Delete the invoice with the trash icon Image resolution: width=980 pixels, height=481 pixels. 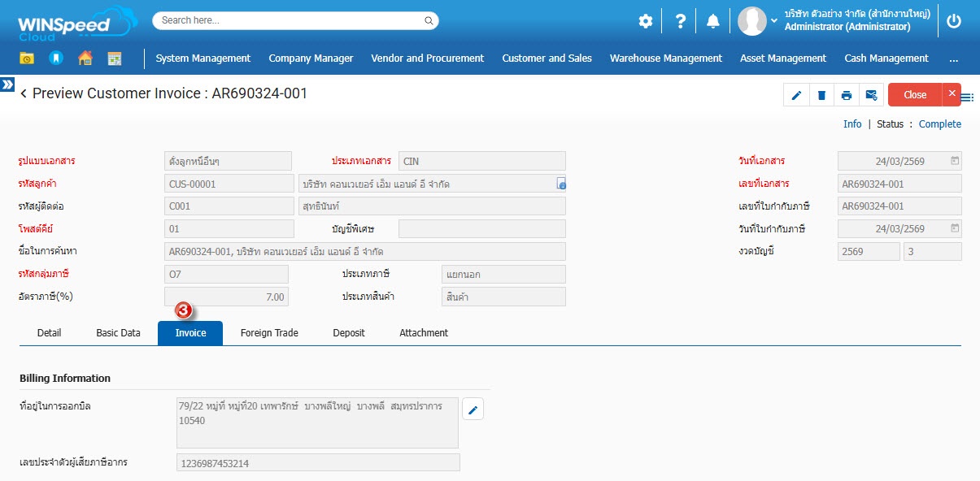click(821, 95)
